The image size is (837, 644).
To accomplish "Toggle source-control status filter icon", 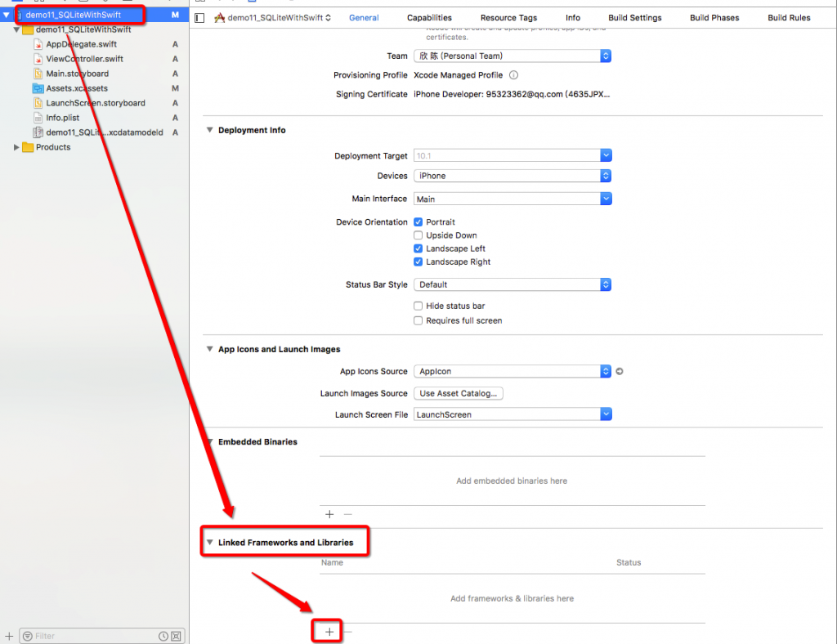I will 176,636.
